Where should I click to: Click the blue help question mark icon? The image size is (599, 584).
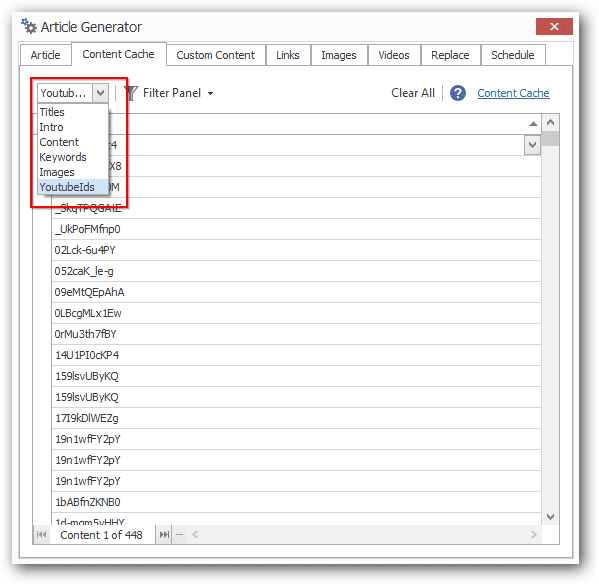pyautogui.click(x=457, y=93)
